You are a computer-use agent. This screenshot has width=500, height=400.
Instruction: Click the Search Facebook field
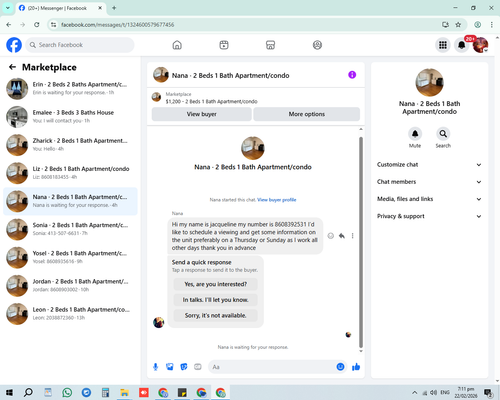click(80, 45)
